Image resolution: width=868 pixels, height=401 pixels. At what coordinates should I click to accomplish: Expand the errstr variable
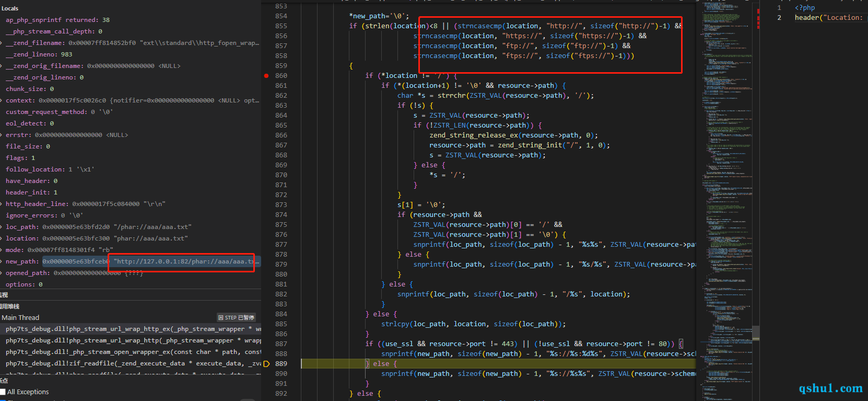[2, 135]
